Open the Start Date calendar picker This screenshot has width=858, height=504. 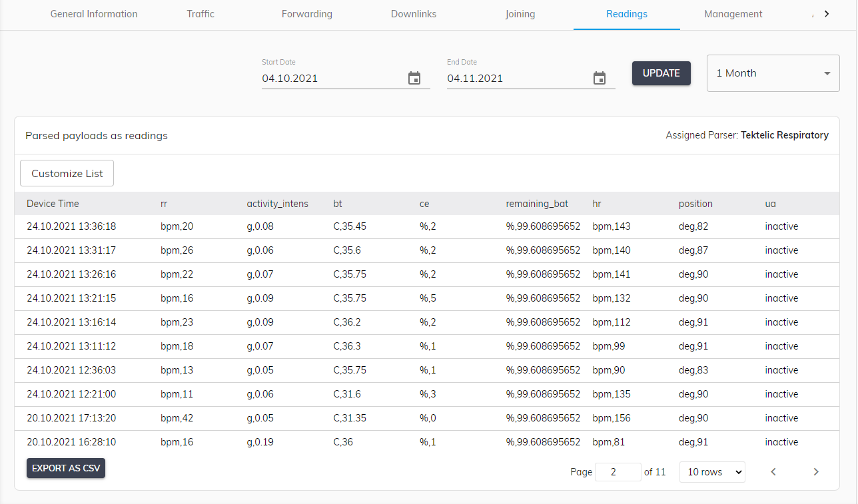pyautogui.click(x=414, y=79)
